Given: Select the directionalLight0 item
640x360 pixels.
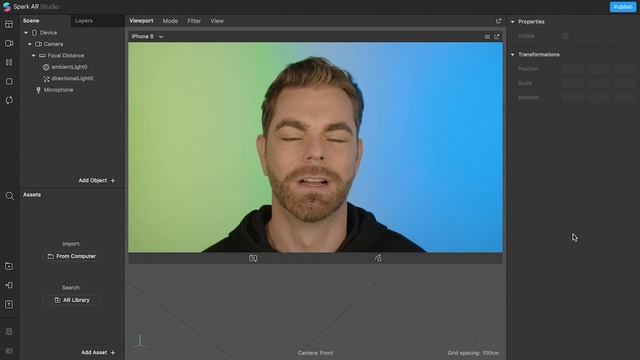Looking at the screenshot, I should tap(72, 78).
